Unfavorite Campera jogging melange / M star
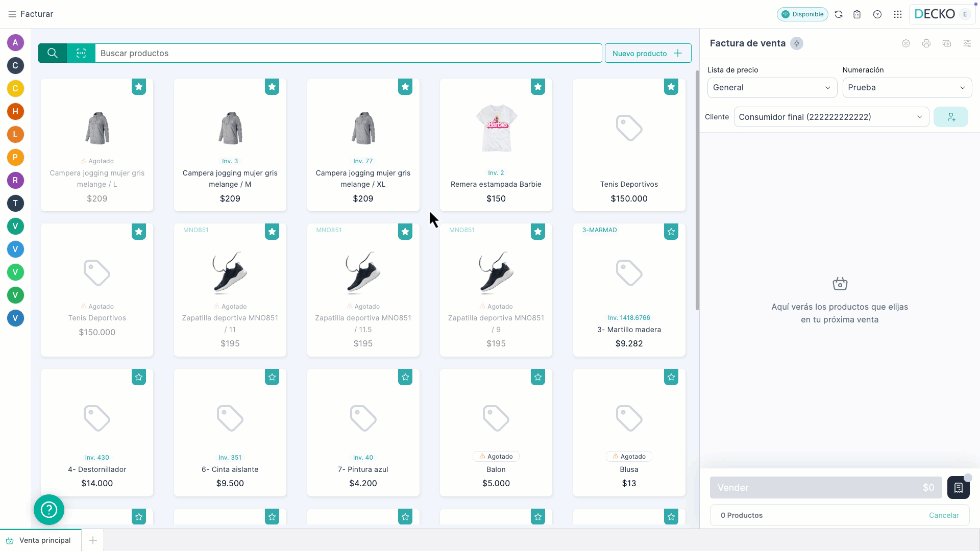The height and width of the screenshot is (551, 980). coord(272,87)
